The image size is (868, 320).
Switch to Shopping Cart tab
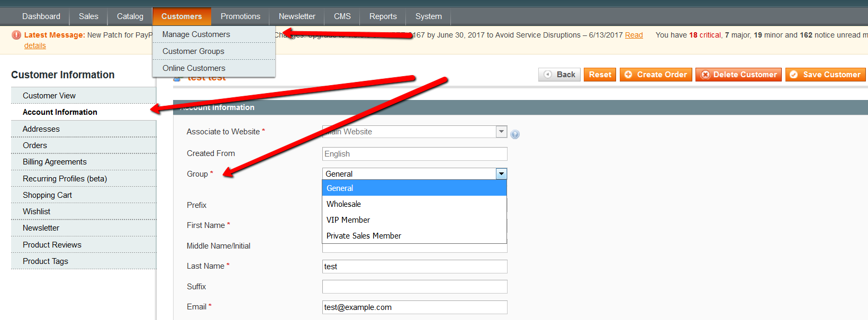[84, 195]
